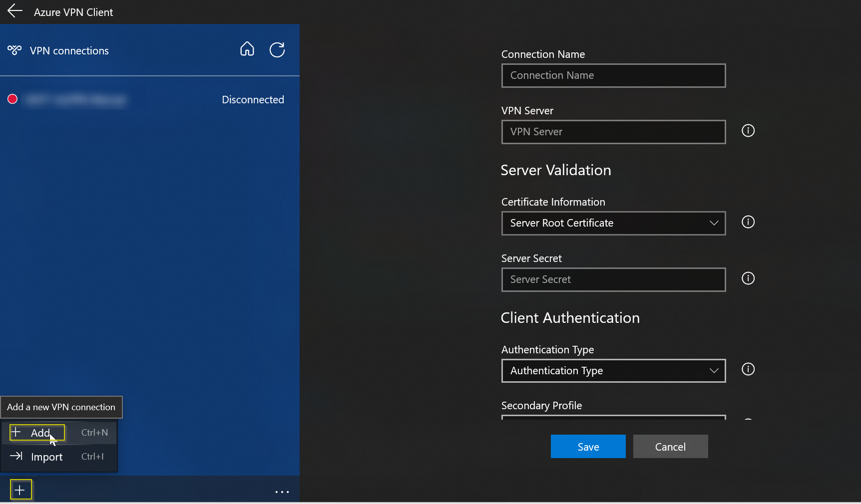Choose Import from the popup menu
The width and height of the screenshot is (861, 504).
click(x=59, y=457)
